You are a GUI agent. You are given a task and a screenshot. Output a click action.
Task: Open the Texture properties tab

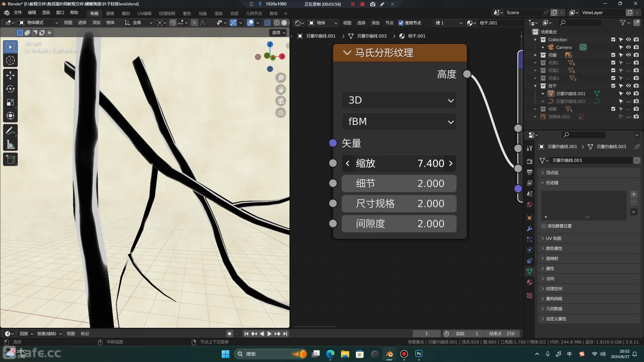point(530,296)
